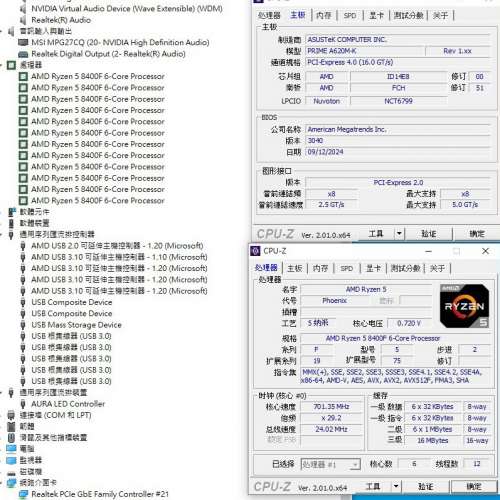This screenshot has height=500, width=500.
Task: Click the MSI MPG27CQ audio device icon
Action: click(23, 42)
